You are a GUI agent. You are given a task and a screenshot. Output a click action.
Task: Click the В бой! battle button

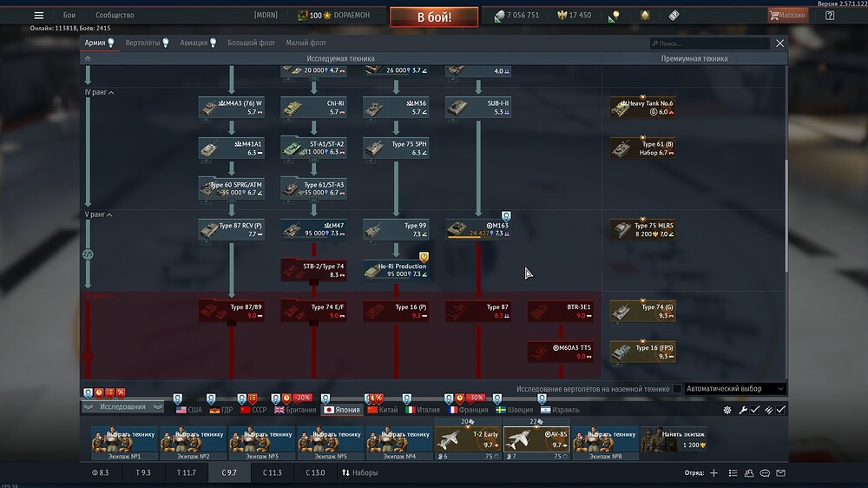coord(434,16)
